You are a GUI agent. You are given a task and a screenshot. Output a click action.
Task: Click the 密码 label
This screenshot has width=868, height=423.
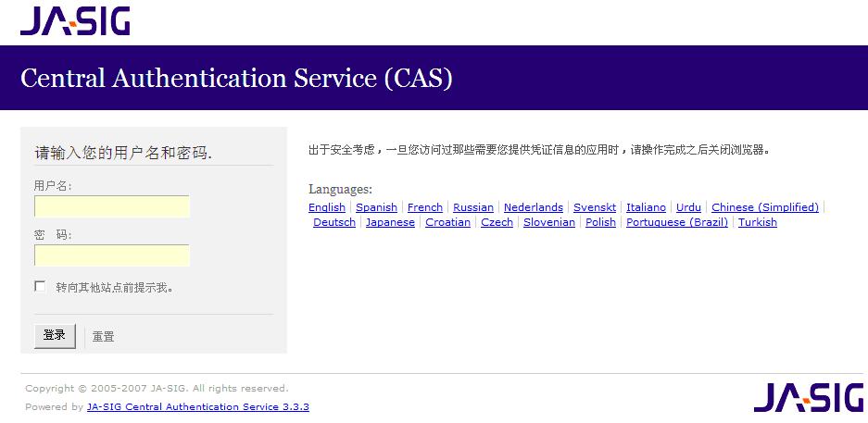53,235
